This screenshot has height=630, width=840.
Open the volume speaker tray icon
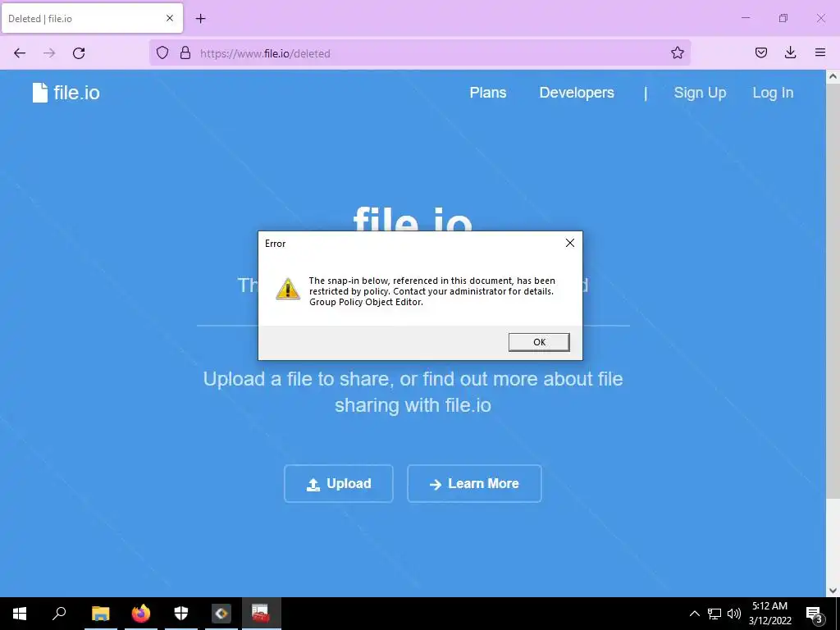pos(734,614)
